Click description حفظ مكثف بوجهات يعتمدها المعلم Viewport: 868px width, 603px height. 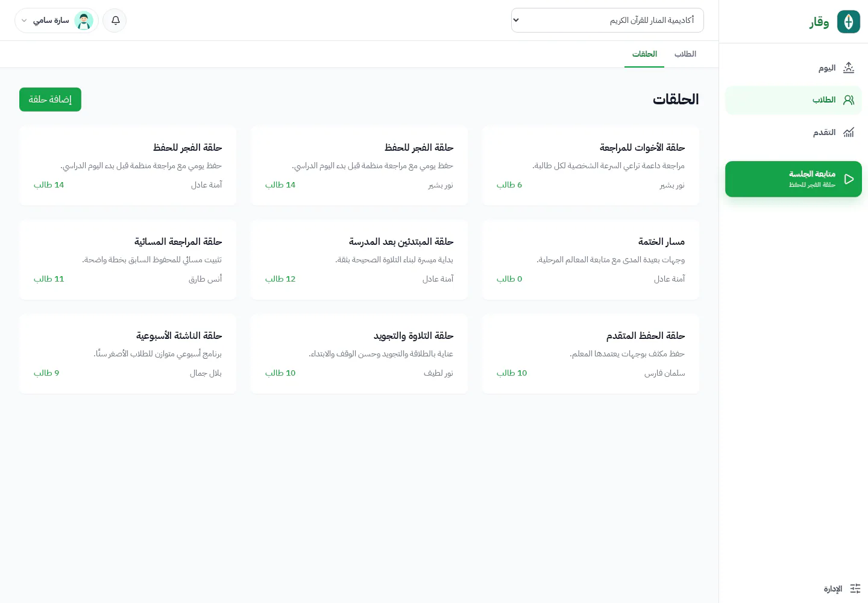627,354
